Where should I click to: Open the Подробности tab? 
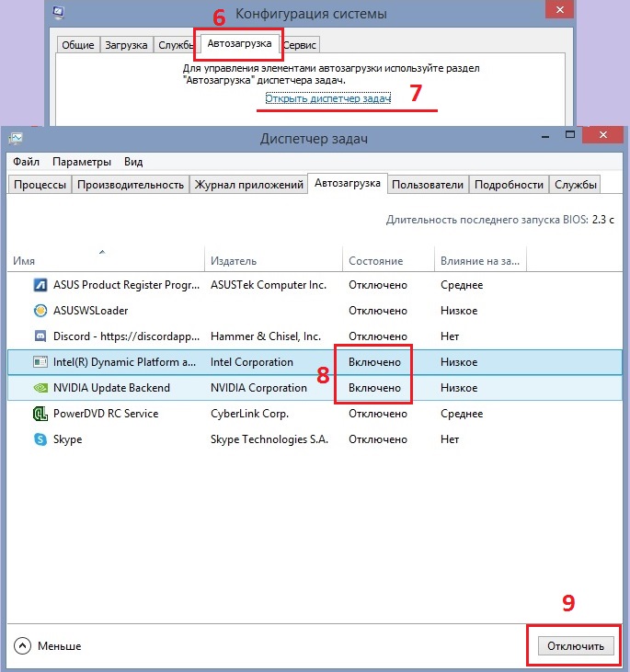click(x=509, y=185)
